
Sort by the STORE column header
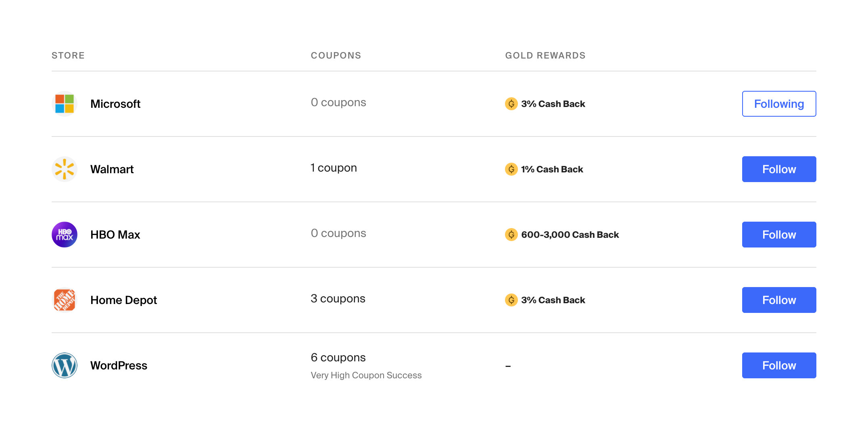[68, 55]
